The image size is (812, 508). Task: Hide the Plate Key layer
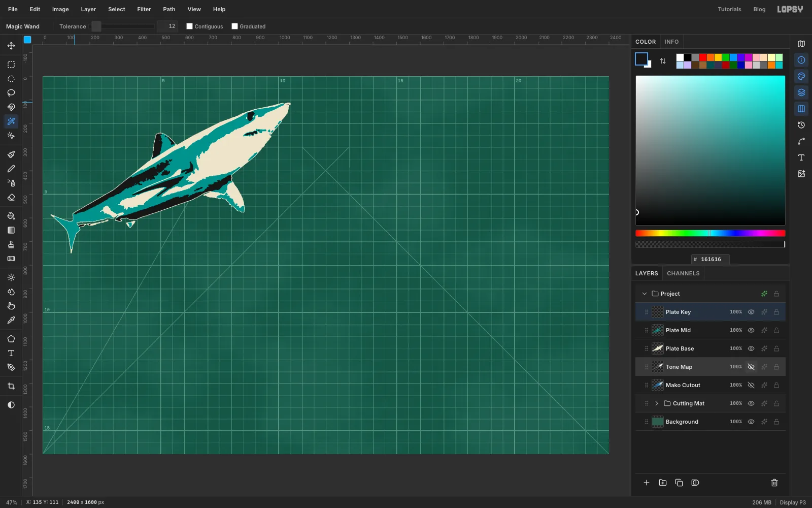751,312
